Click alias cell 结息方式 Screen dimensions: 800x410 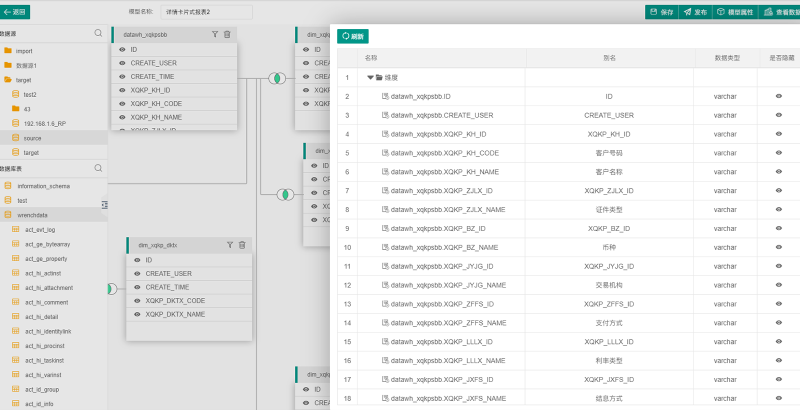pos(609,398)
